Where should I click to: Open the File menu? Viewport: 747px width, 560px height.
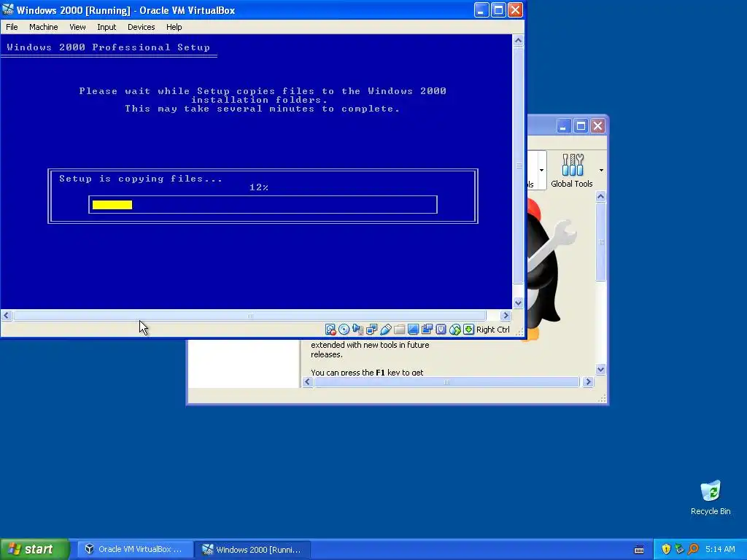coord(12,27)
